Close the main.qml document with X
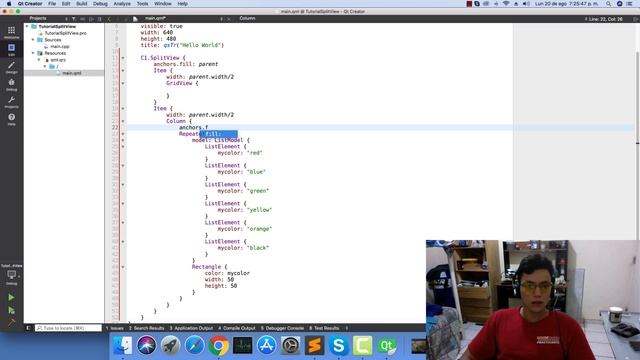 pos(229,19)
